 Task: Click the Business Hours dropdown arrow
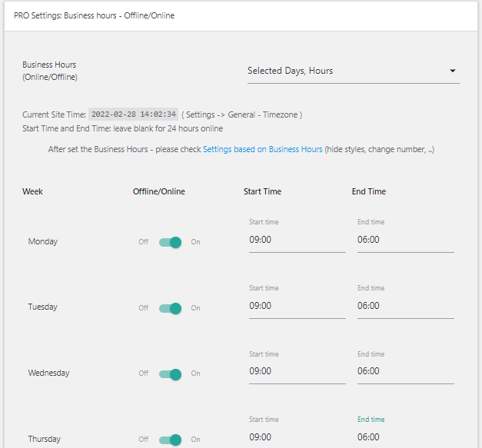pyautogui.click(x=453, y=71)
